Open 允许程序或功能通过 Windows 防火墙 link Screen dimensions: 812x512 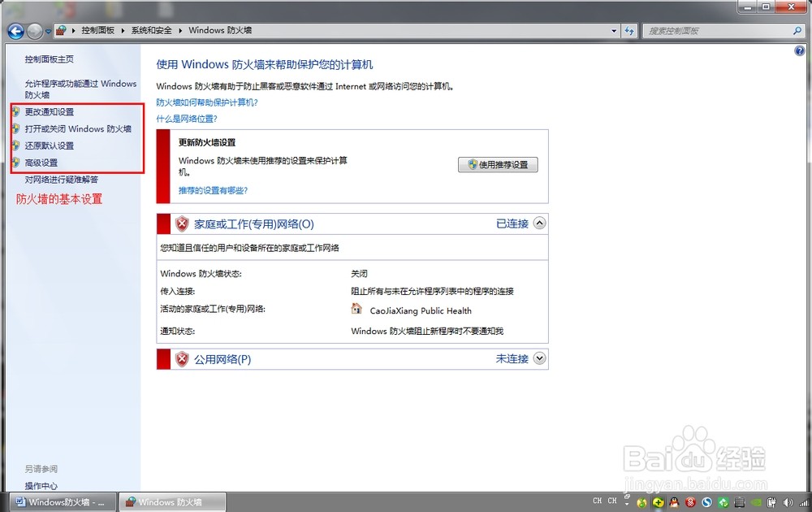(80, 89)
